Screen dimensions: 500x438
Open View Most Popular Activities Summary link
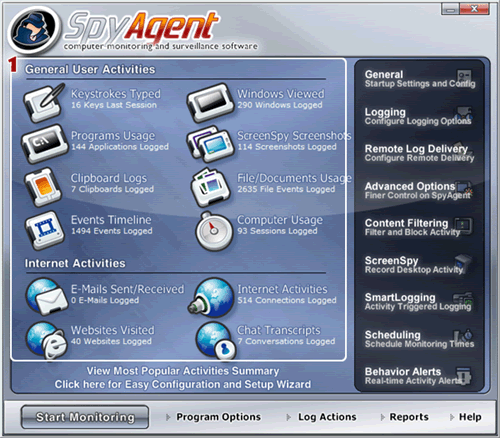[183, 371]
